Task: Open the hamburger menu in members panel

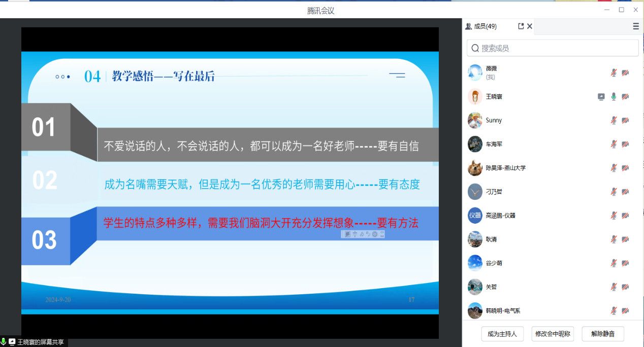Action: 635,26
